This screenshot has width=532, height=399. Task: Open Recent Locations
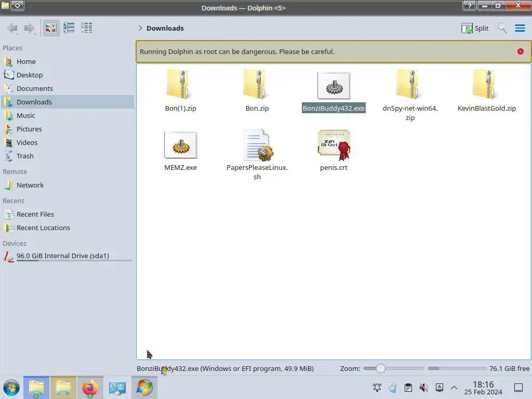click(x=67, y=228)
